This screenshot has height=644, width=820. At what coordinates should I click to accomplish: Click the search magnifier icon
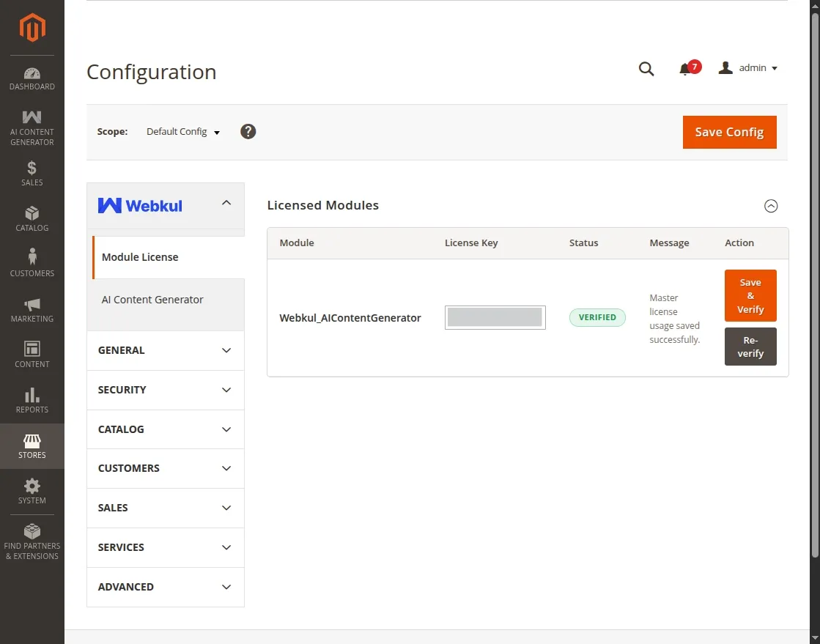(646, 68)
